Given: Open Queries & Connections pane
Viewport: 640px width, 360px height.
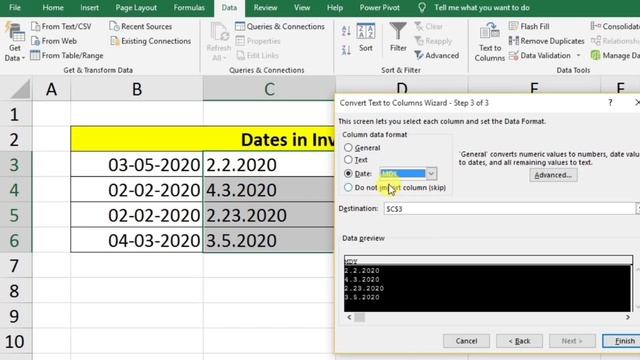Looking at the screenshot, I should coord(280,27).
